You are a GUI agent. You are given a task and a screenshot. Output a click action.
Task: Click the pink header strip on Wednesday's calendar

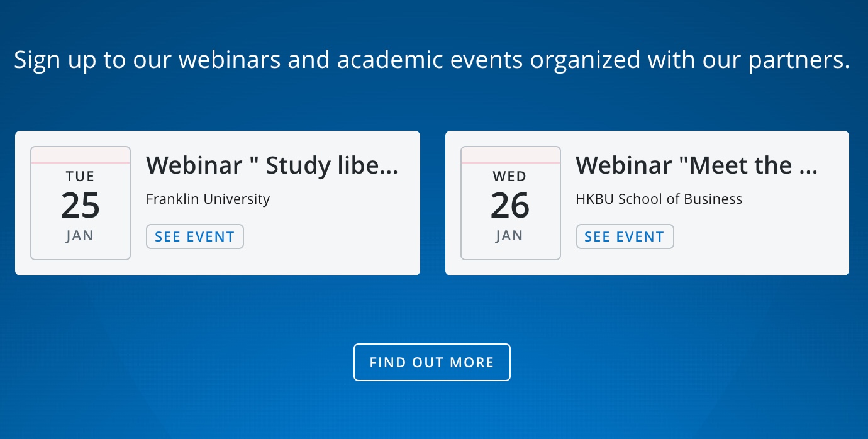(510, 155)
